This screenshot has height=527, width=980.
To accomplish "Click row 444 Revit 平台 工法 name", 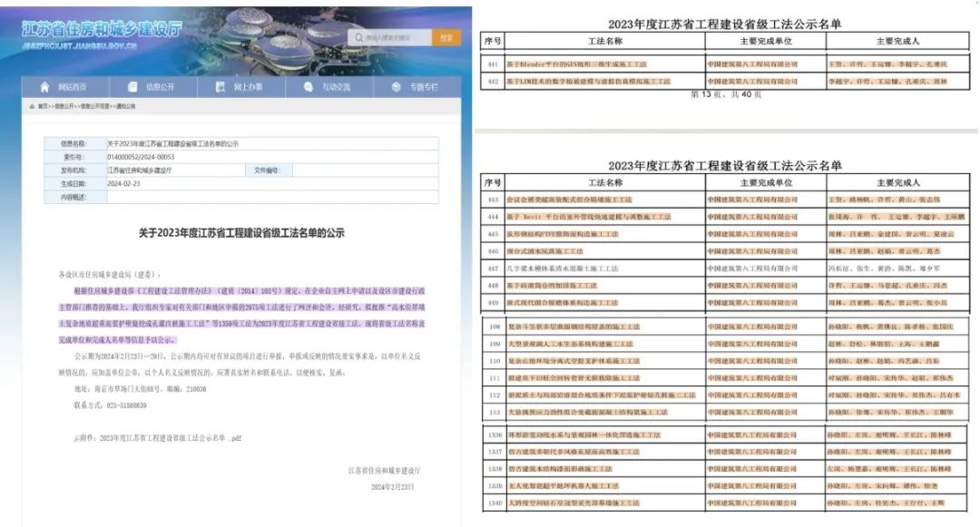I will 588,217.
